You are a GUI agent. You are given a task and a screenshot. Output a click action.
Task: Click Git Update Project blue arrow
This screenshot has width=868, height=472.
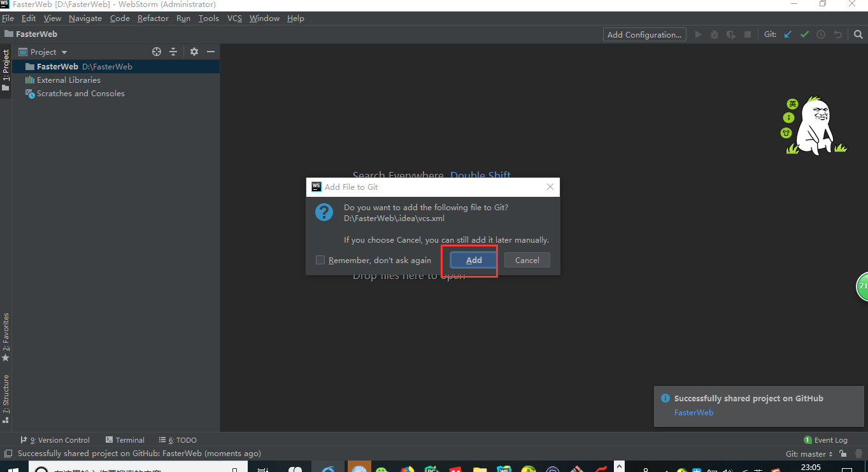point(788,34)
